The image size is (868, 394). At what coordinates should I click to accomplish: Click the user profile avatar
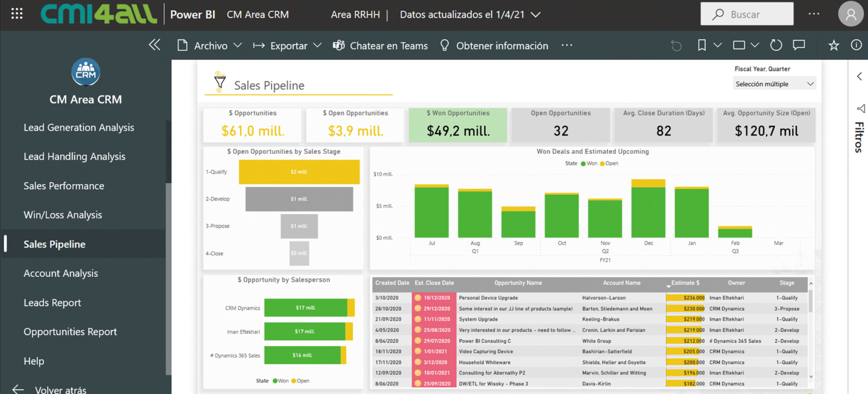[850, 14]
